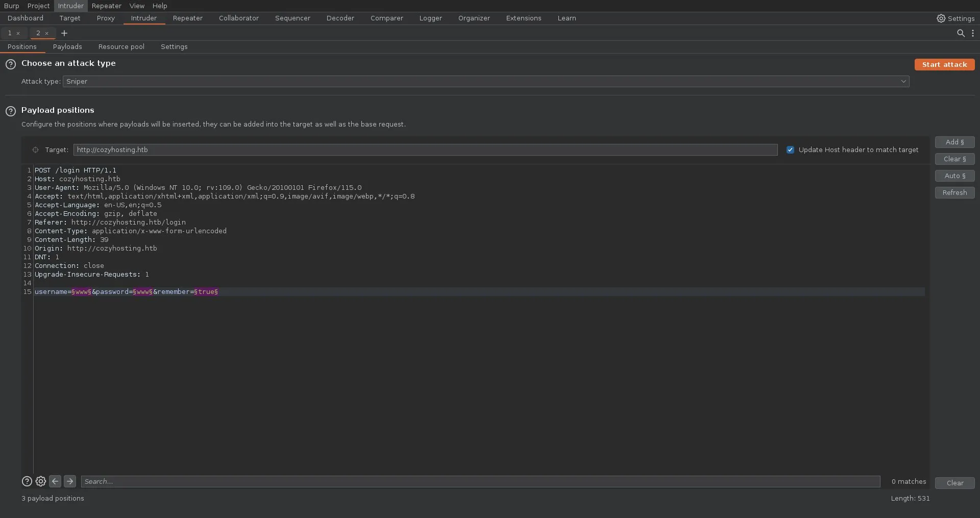Open the Intruder menu
This screenshot has height=518, width=980.
coord(70,6)
